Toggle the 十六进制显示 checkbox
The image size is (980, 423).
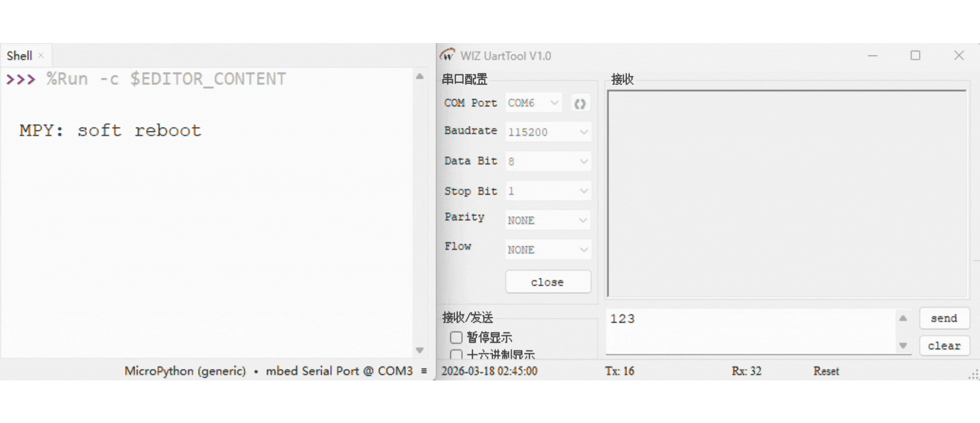456,355
